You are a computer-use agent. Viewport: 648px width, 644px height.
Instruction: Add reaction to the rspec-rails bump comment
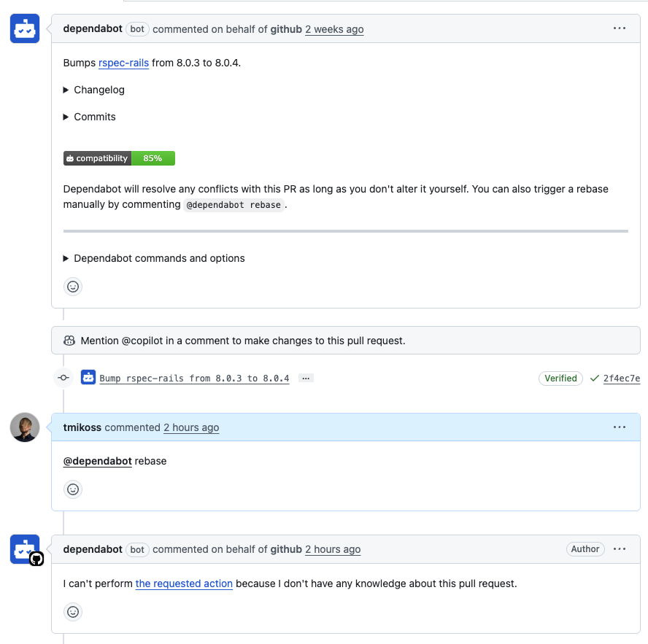click(x=73, y=287)
